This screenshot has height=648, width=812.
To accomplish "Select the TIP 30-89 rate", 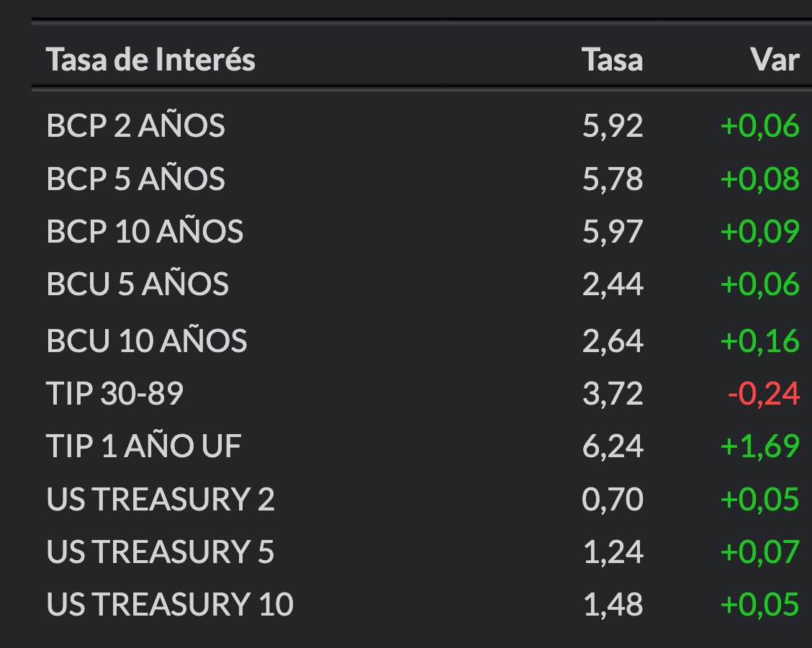I will point(114,393).
